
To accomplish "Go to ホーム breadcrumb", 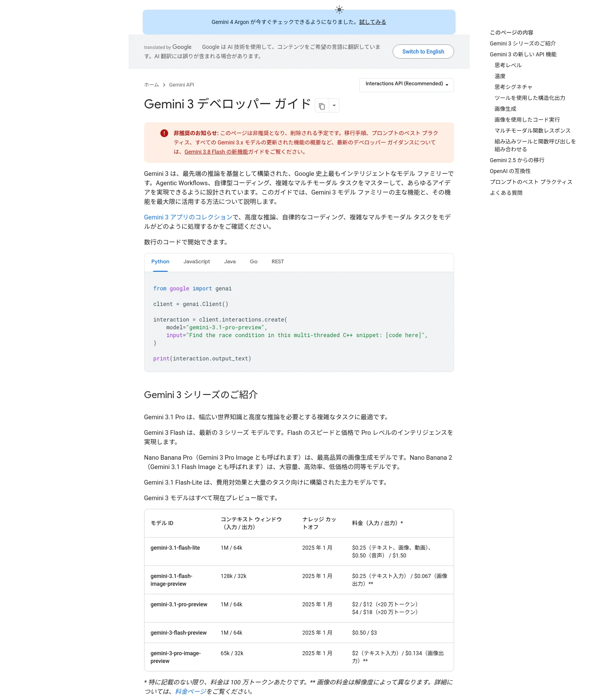I will pos(151,85).
